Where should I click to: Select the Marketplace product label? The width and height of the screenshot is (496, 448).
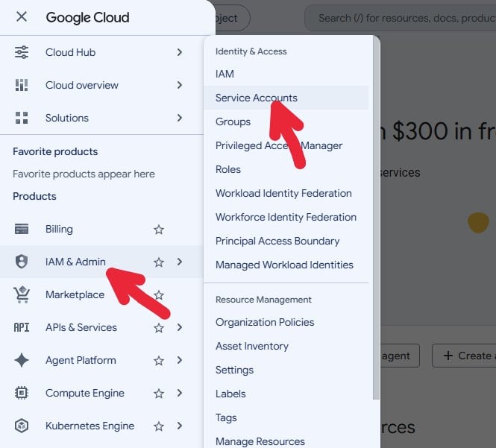pos(75,294)
